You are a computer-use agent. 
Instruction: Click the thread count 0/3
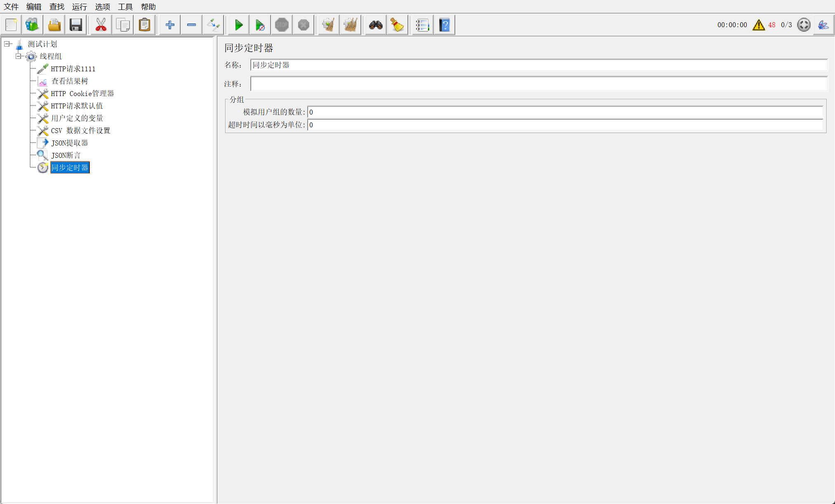(x=786, y=25)
